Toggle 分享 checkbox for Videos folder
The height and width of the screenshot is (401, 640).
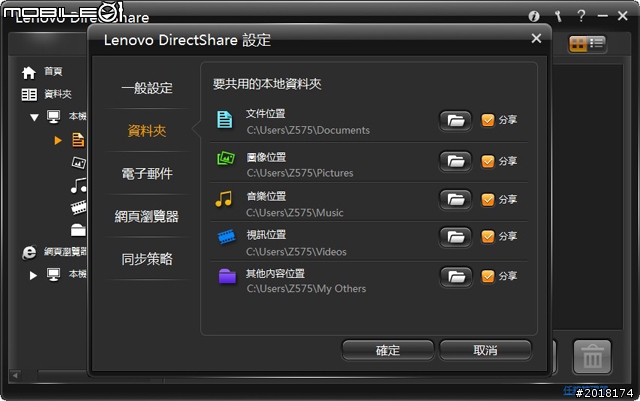pos(488,236)
